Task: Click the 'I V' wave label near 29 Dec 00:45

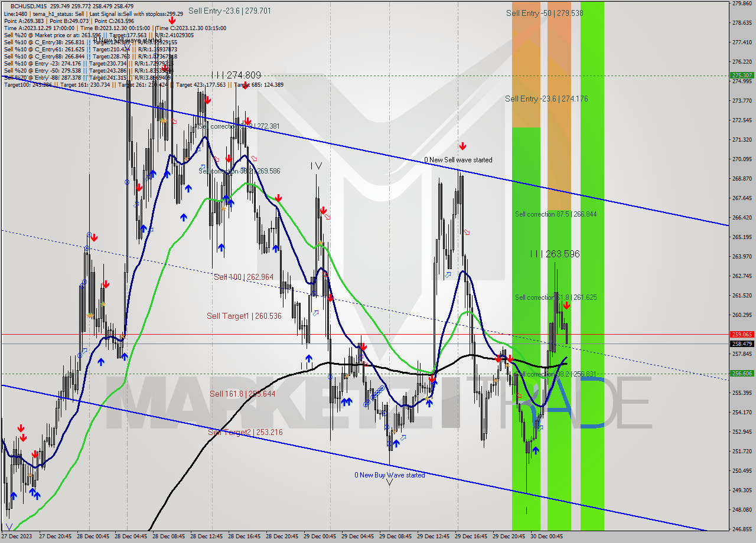Action: [316, 166]
